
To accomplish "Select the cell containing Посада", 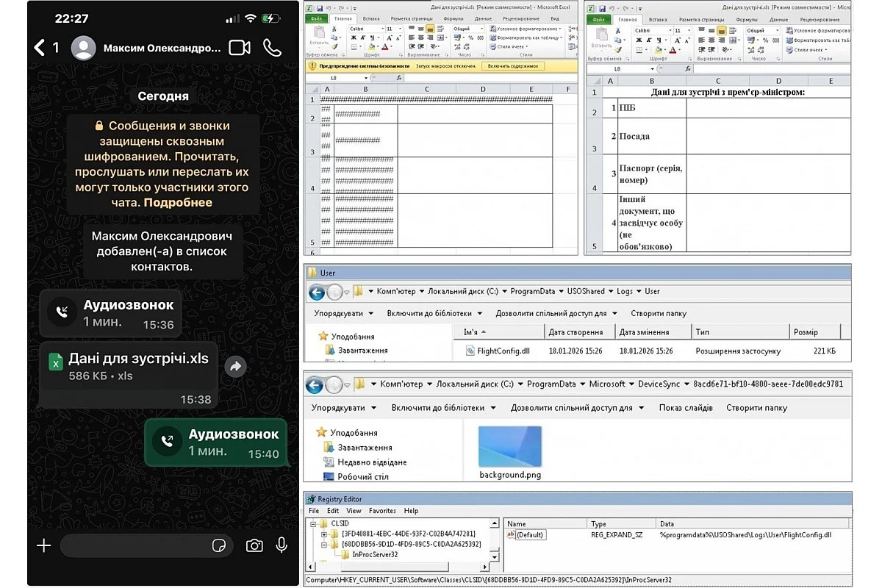I will pos(652,137).
